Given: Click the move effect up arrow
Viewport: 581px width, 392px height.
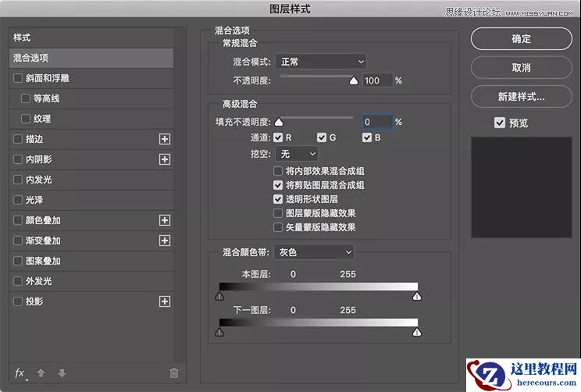Looking at the screenshot, I should 41,372.
